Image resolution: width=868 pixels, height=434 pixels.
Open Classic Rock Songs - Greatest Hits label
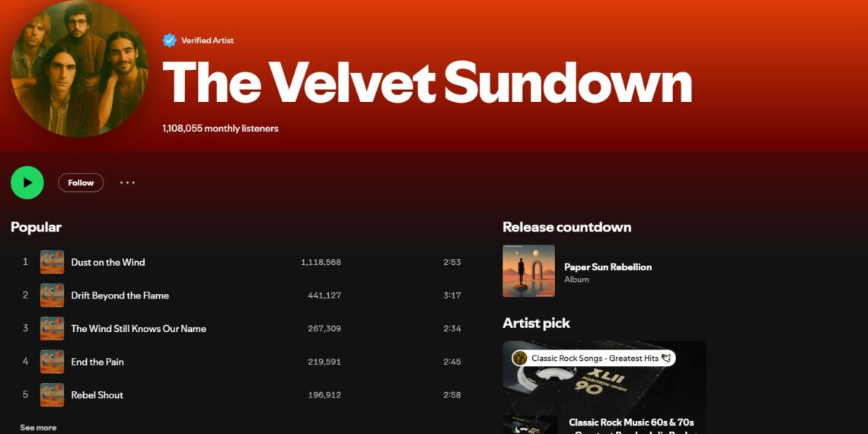tap(595, 358)
